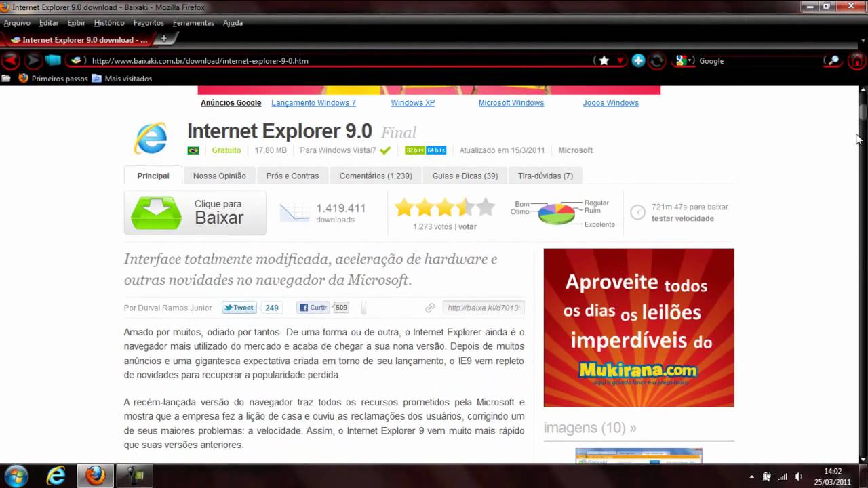Click the page vertical scrollbar thumb
The image size is (868, 488).
point(863,112)
